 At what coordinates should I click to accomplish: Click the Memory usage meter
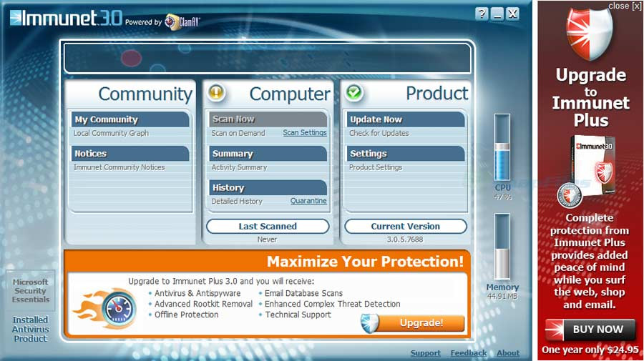[502, 247]
